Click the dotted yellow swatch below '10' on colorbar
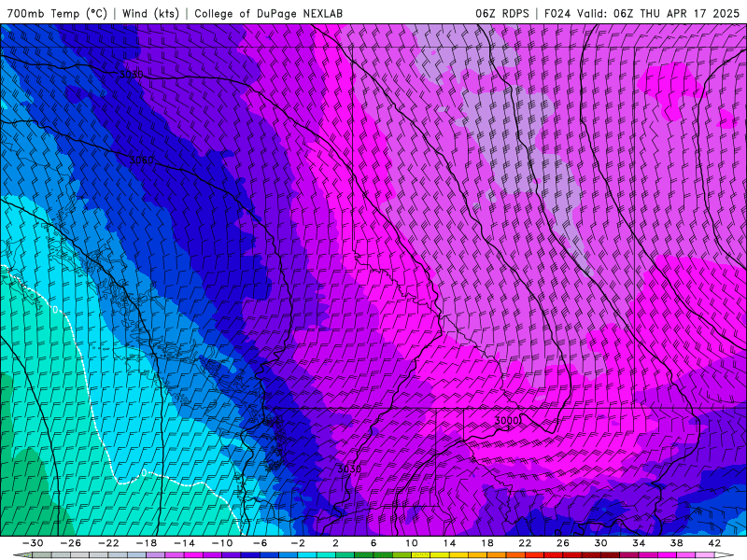 click(x=421, y=556)
